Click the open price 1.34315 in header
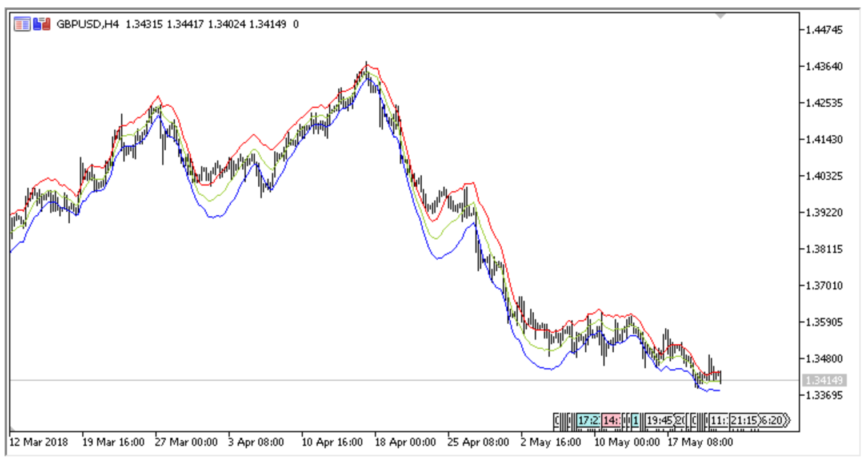 click(x=144, y=24)
